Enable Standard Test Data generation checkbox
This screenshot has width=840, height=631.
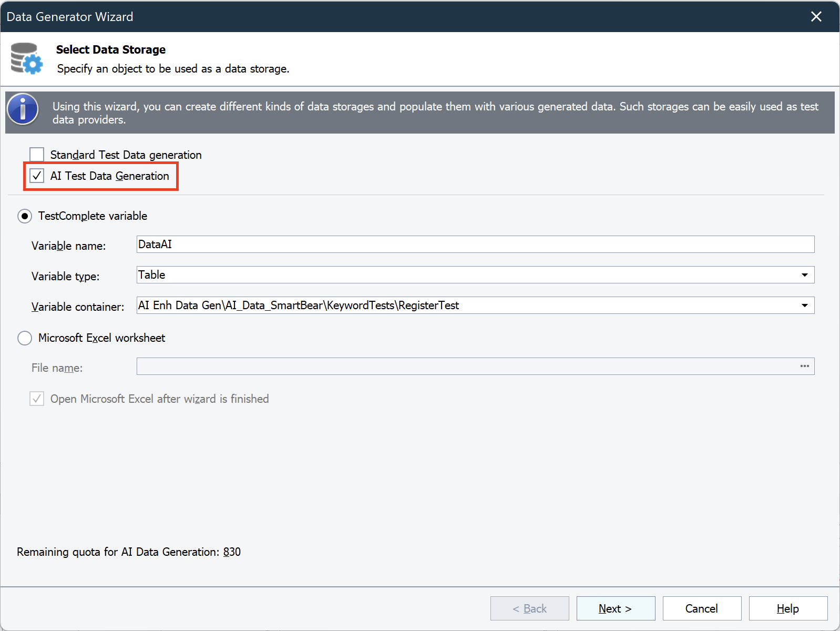(37, 155)
